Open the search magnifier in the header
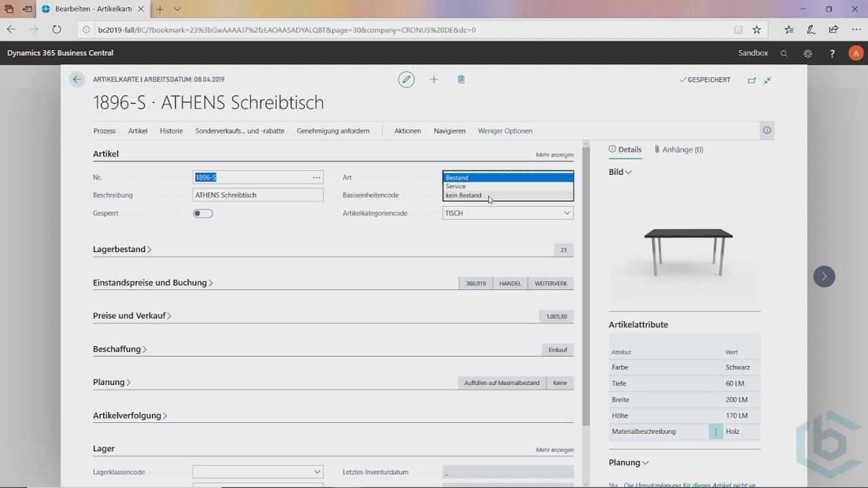Viewport: 868px width, 488px height. pos(784,54)
